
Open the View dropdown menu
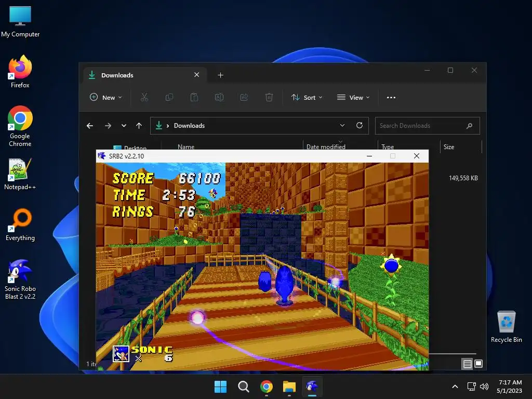click(353, 97)
